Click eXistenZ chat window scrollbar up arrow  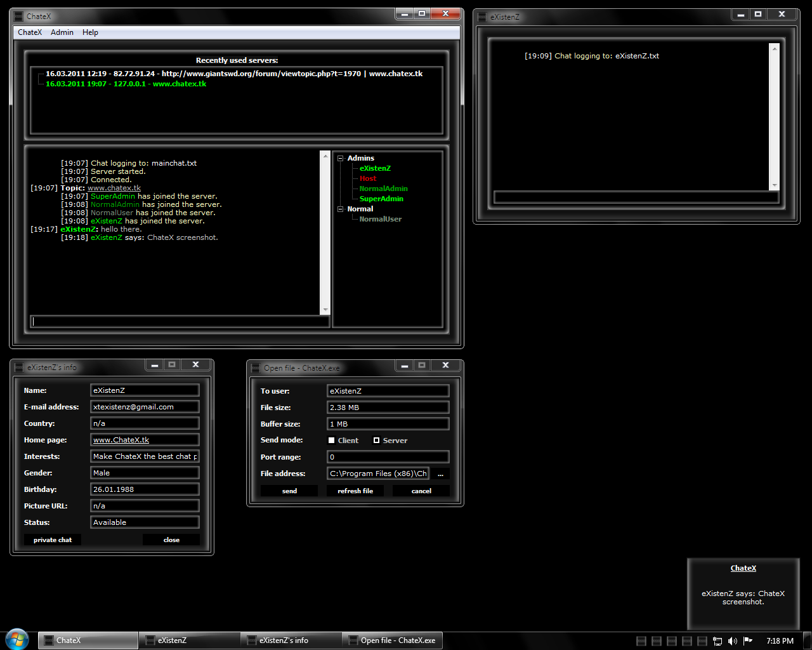(x=774, y=48)
